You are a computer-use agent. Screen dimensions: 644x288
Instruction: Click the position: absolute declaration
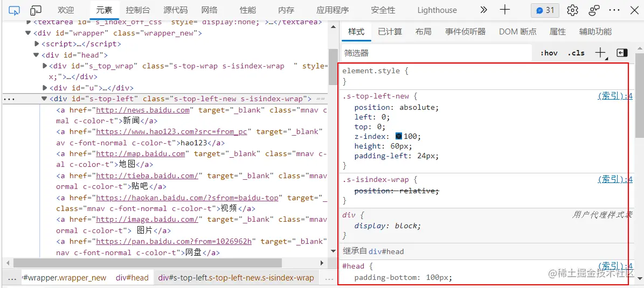coord(397,108)
